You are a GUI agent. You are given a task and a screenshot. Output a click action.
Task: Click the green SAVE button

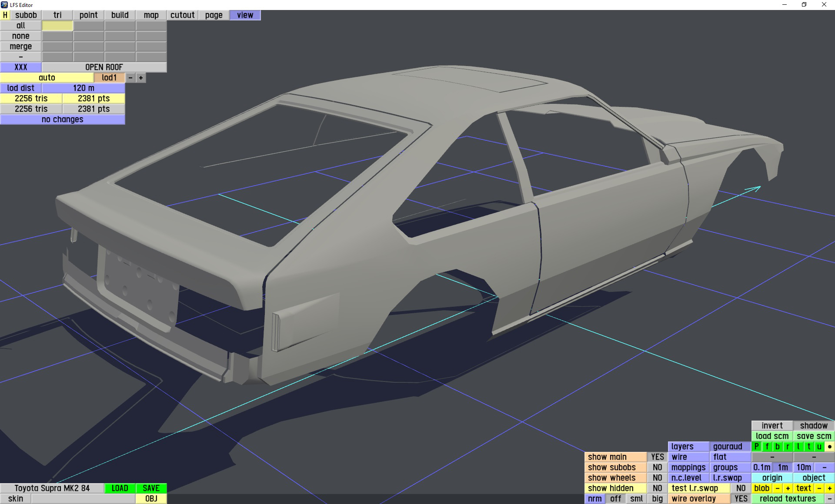click(151, 488)
